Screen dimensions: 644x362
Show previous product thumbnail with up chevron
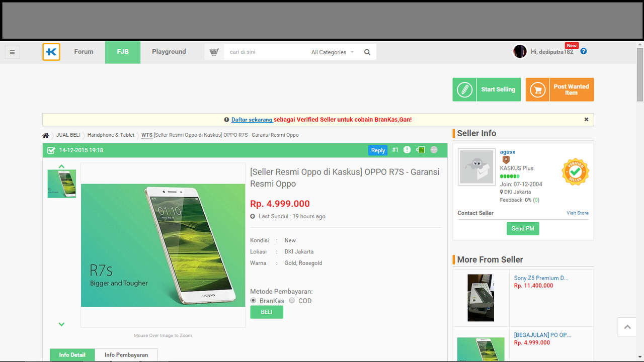[61, 166]
